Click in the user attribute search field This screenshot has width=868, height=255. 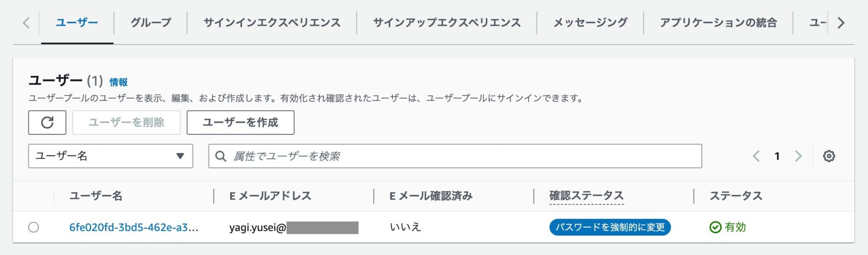point(462,156)
